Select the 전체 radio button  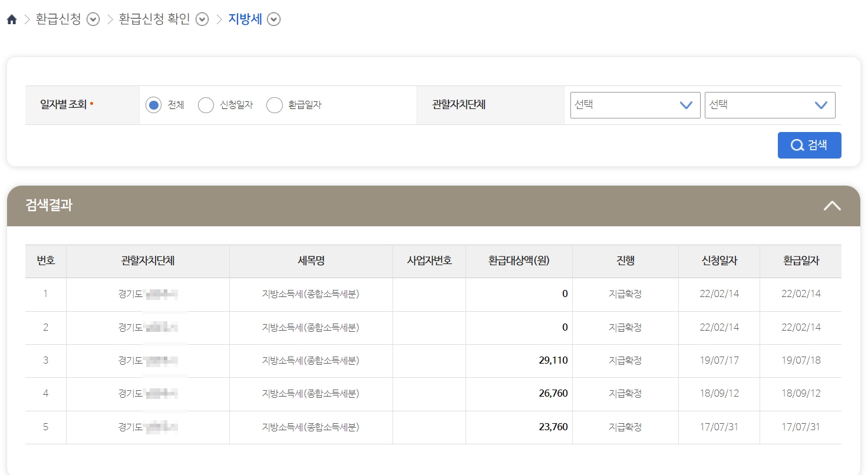[x=154, y=104]
